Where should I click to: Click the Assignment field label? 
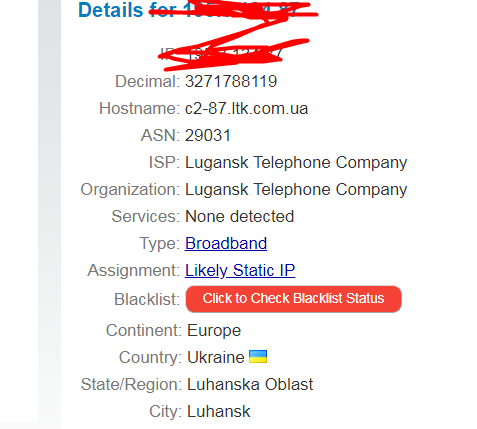pyautogui.click(x=134, y=270)
